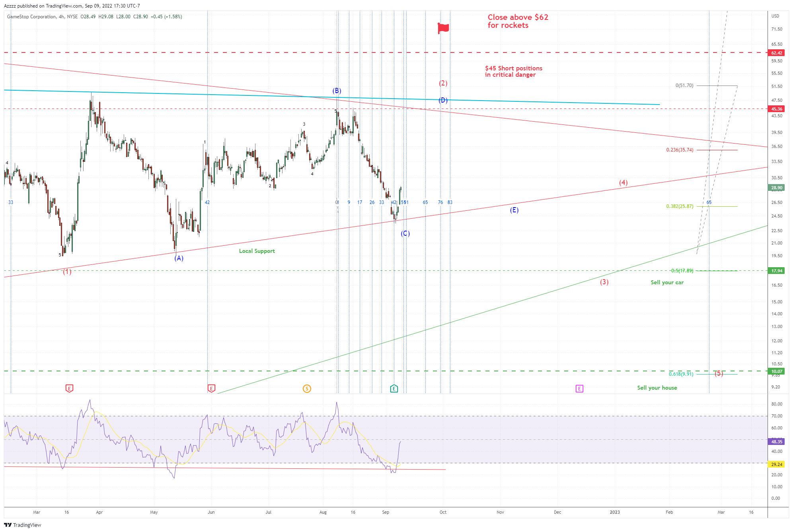The width and height of the screenshot is (793, 532).
Task: Click the TradingView logo at bottom left
Action: point(23,525)
